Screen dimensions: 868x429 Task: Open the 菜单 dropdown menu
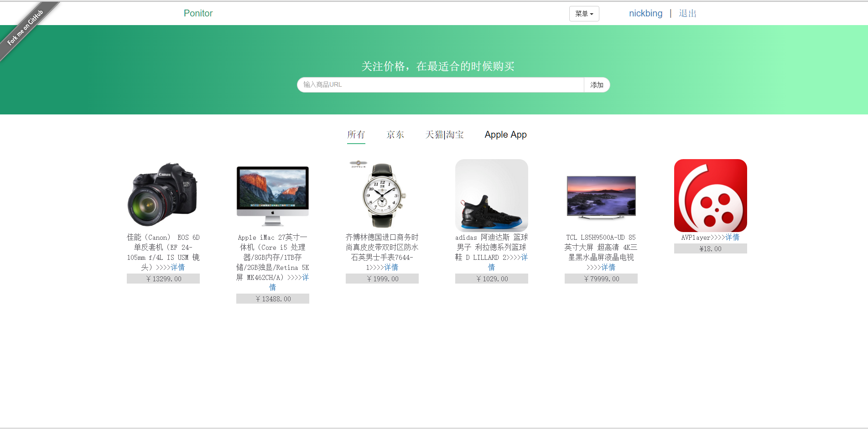(x=584, y=14)
